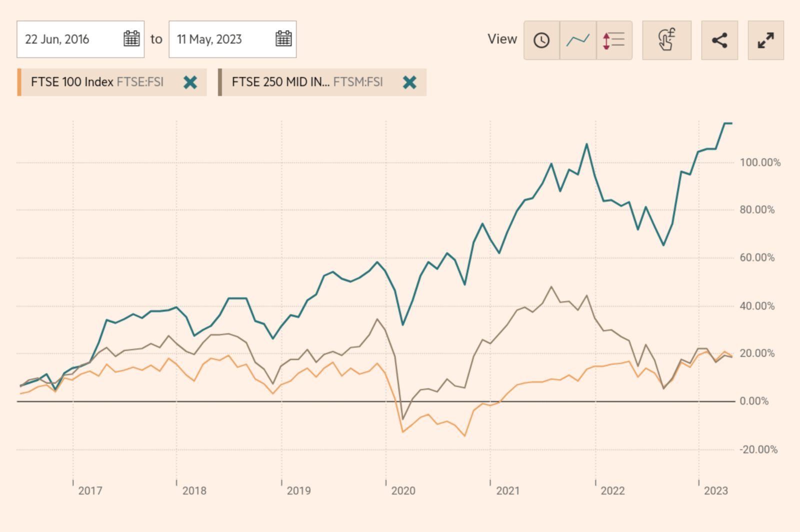The width and height of the screenshot is (800, 532).
Task: Click the 100.00% label on the vertical axis
Action: pyautogui.click(x=760, y=163)
